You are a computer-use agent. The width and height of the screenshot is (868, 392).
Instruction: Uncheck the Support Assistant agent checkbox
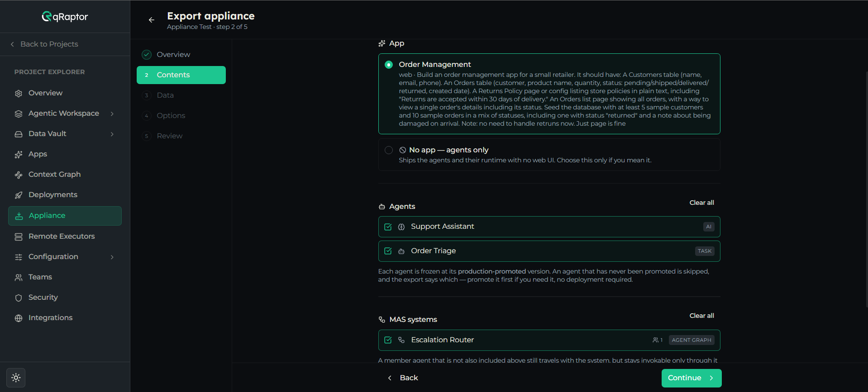tap(388, 227)
